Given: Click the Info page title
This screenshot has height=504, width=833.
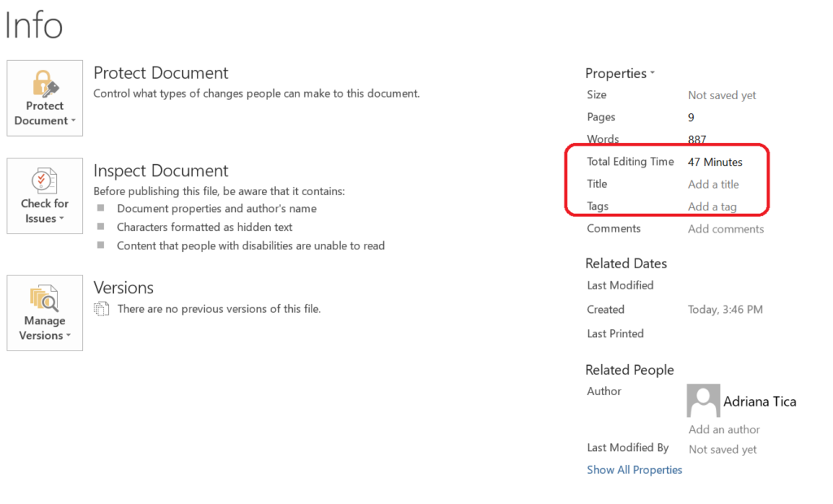Looking at the screenshot, I should tap(33, 25).
